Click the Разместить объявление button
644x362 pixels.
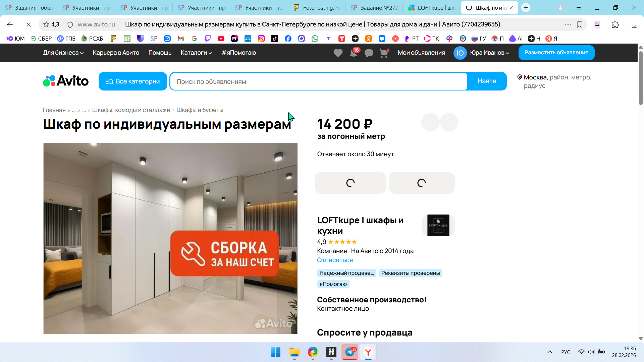coord(556,53)
